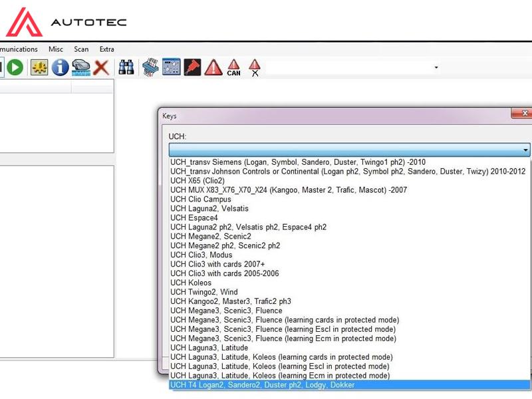532x399 pixels.
Task: Select UCH Koleos
Action: [350, 283]
